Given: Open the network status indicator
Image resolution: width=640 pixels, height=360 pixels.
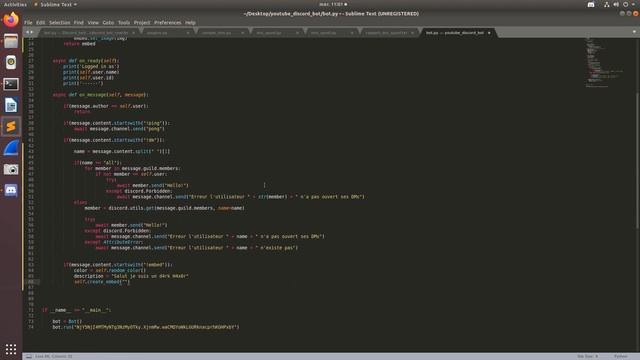Looking at the screenshot, I should coord(607,4).
